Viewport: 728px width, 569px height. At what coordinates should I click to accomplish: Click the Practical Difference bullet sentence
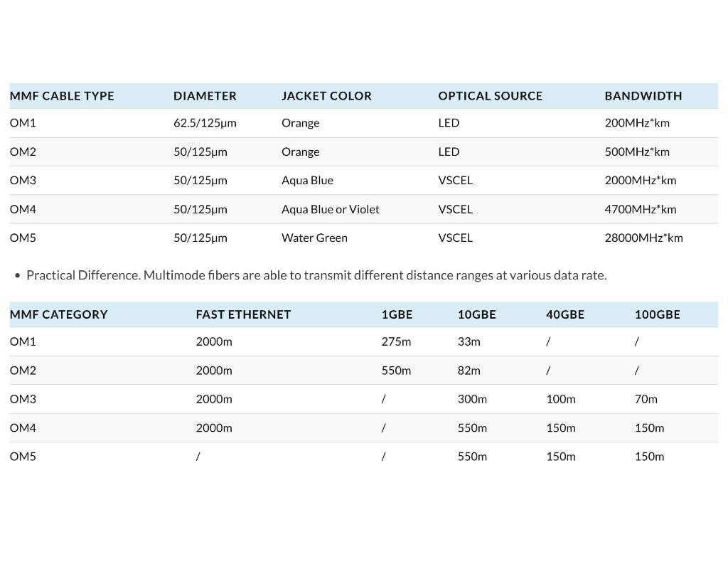click(316, 275)
